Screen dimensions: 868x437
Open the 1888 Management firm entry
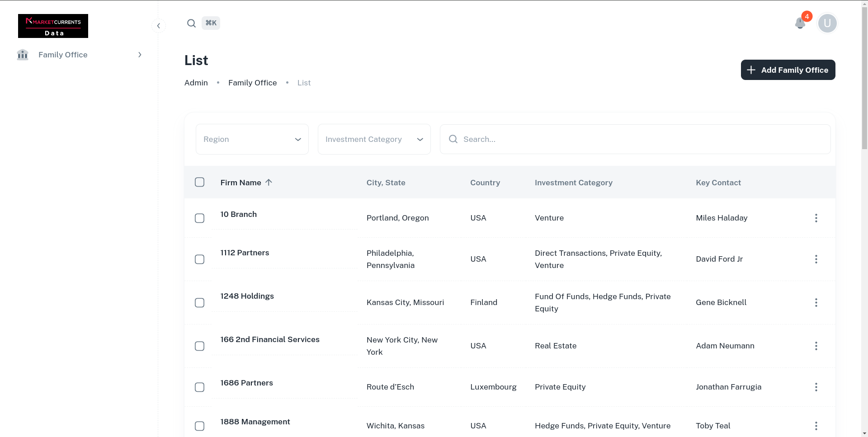point(255,422)
